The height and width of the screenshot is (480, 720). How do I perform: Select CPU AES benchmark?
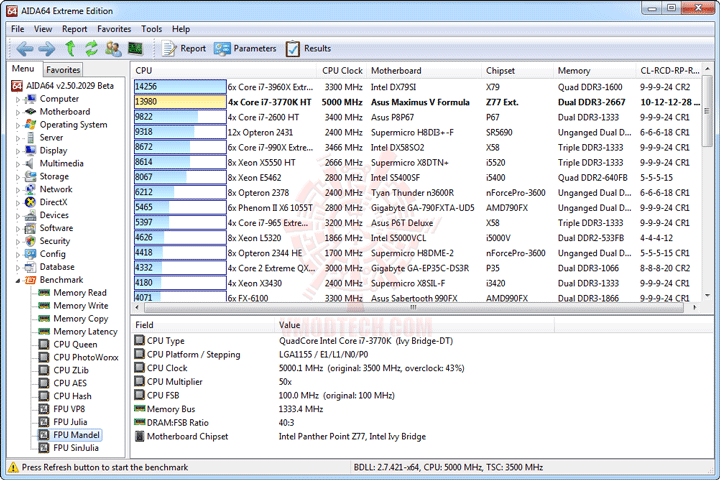click(x=70, y=383)
